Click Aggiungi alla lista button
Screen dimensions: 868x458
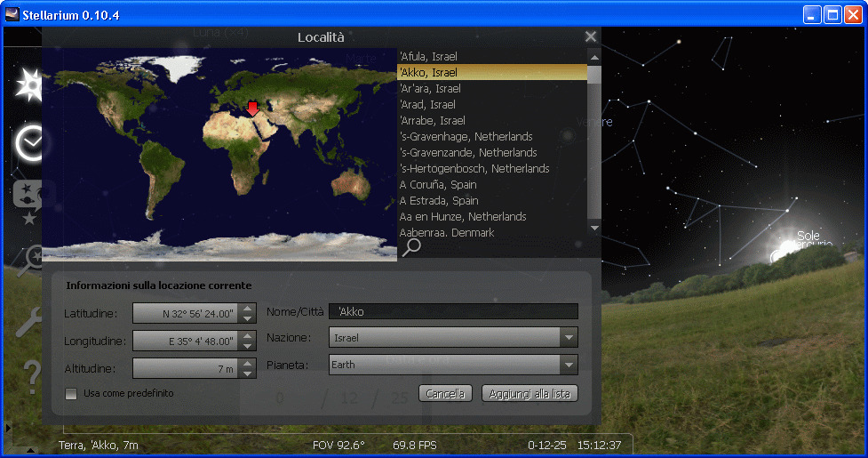[530, 393]
